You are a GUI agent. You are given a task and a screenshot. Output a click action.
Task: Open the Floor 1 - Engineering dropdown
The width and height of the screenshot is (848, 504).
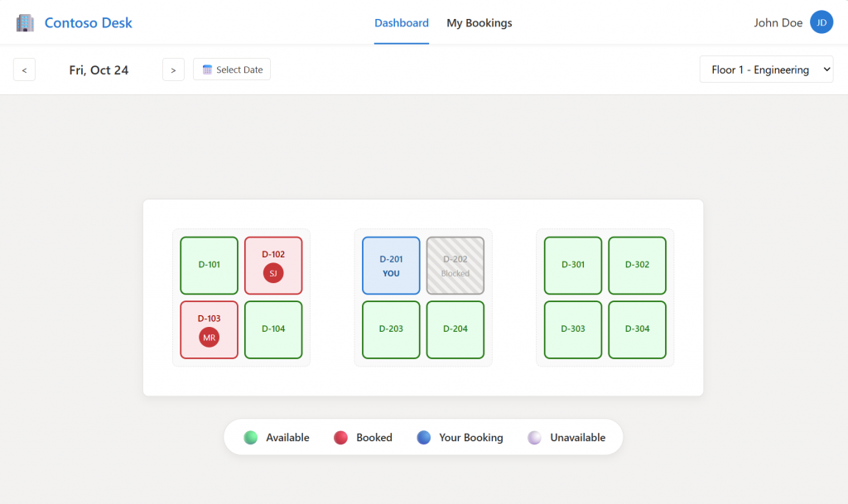point(766,70)
